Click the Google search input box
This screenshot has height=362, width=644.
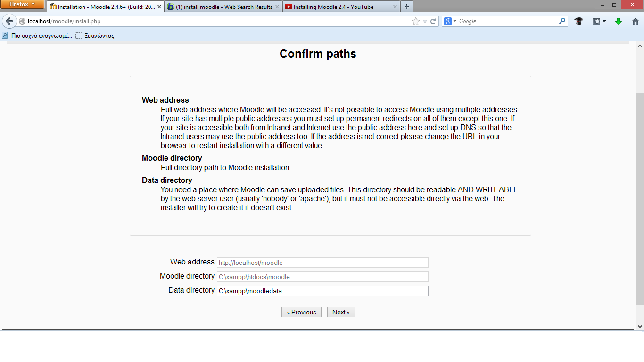pos(508,21)
